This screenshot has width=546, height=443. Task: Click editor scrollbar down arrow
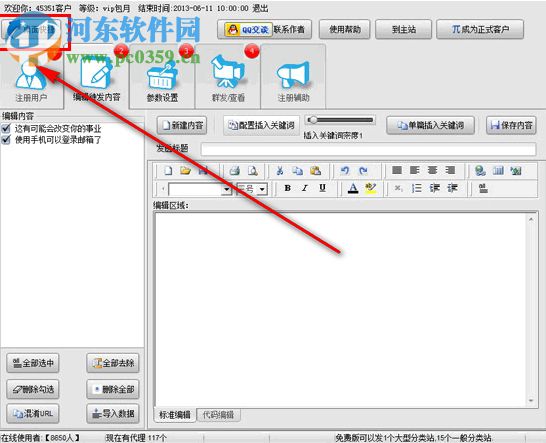pos(531,401)
